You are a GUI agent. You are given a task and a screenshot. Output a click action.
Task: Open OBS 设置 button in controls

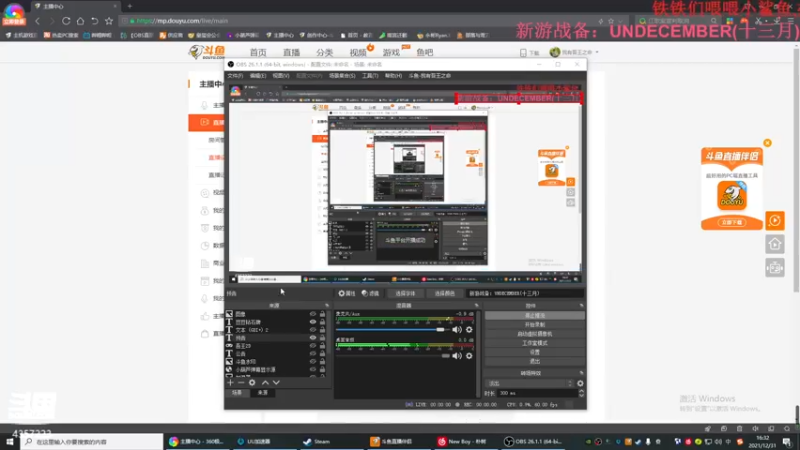534,353
